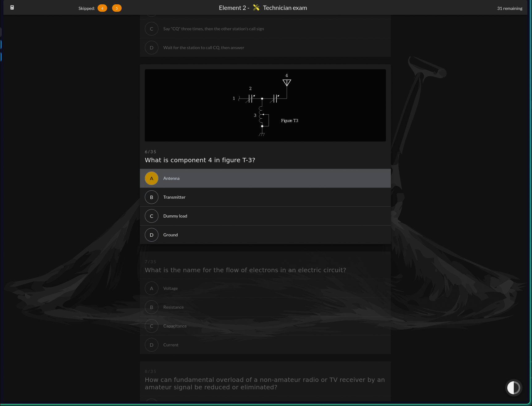This screenshot has height=406, width=532.
Task: Open the calculator icon in top bar
Action: tap(12, 7)
